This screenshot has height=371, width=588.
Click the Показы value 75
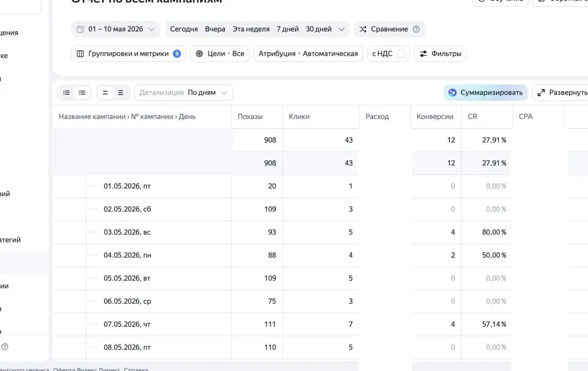[272, 301]
